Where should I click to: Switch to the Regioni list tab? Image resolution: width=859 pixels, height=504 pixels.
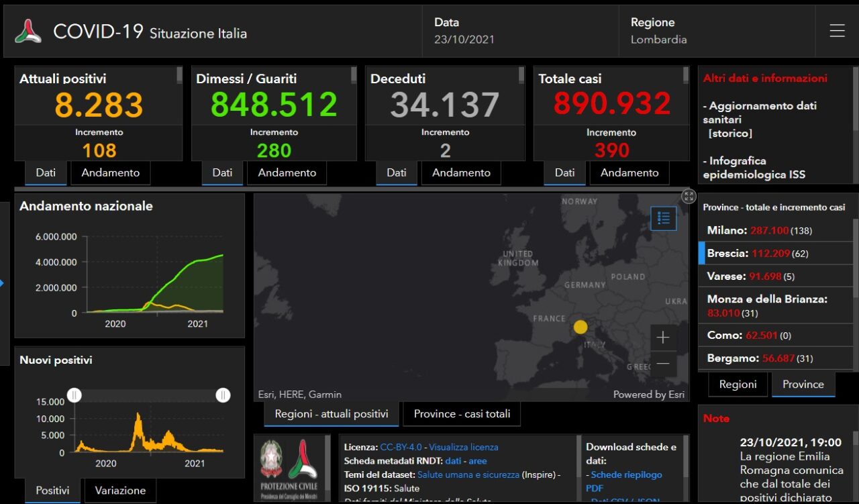(x=738, y=385)
